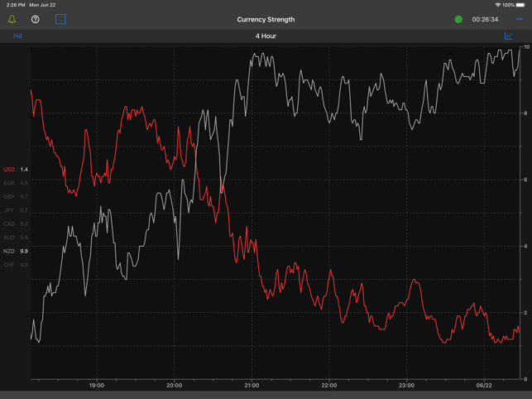Tap the line chart icon
The image size is (532, 399).
508,36
